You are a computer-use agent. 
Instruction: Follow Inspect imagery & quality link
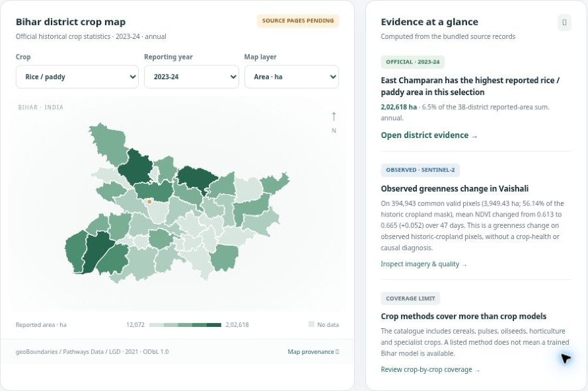click(423, 264)
